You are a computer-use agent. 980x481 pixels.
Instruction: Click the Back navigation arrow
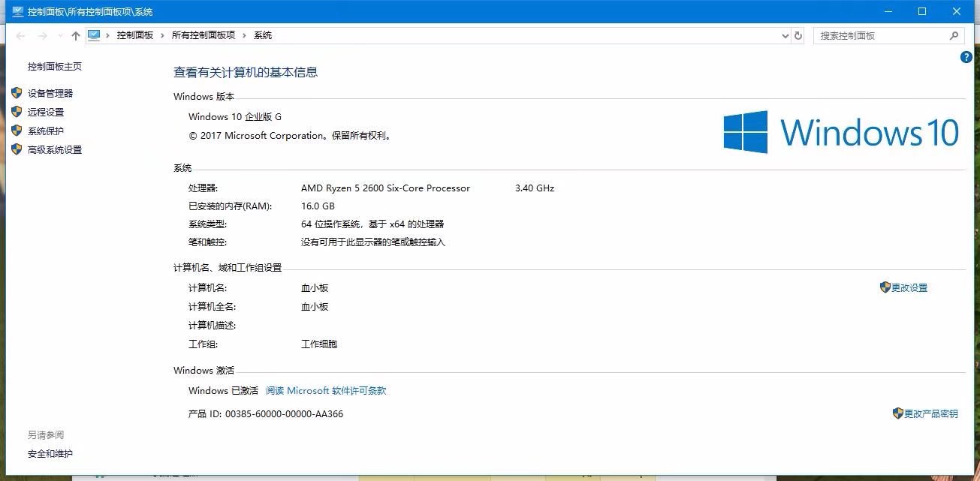pyautogui.click(x=21, y=35)
